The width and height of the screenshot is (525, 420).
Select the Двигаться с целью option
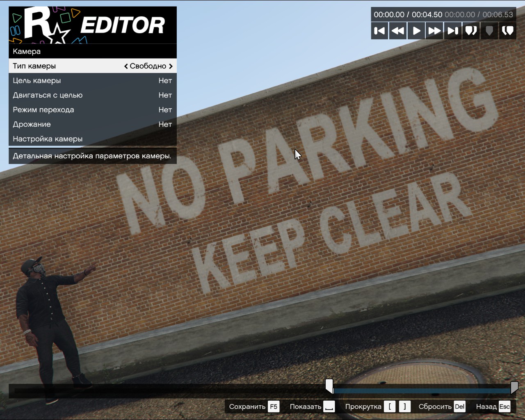(x=93, y=95)
